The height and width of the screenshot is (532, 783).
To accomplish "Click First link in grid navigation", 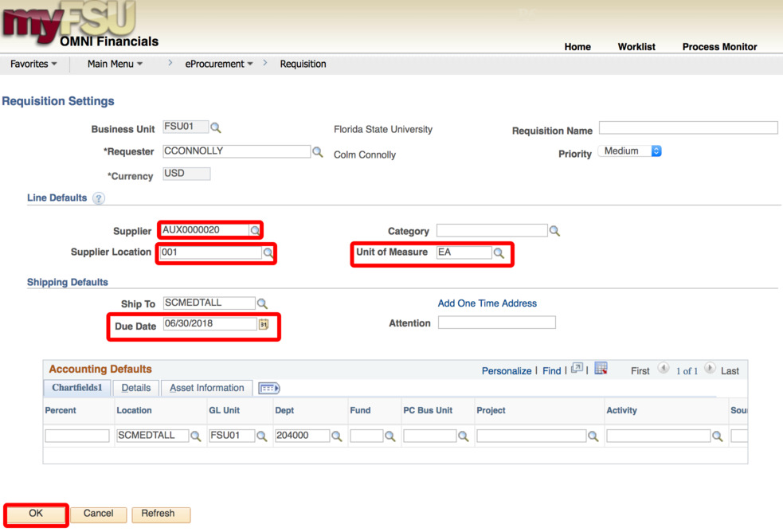I will (640, 371).
